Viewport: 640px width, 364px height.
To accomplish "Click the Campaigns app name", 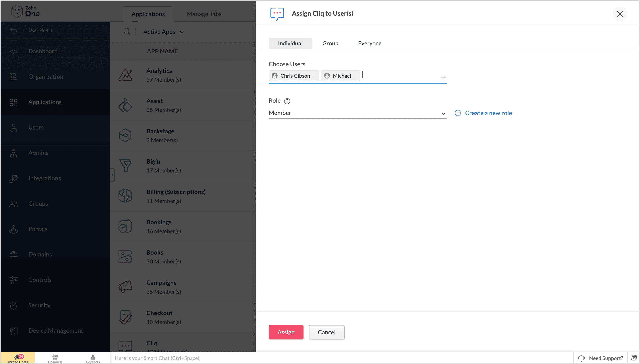I will [x=161, y=283].
